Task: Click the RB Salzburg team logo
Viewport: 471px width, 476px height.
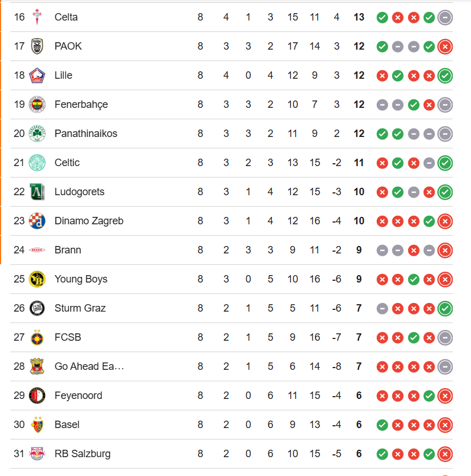Action: pyautogui.click(x=37, y=454)
